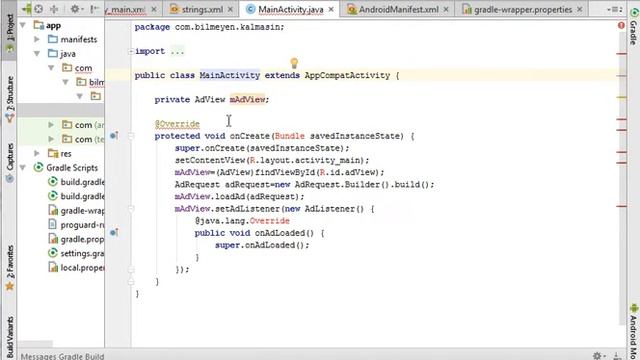
Task: Click the Android view selector icon in Project toolbar
Action: (27, 9)
